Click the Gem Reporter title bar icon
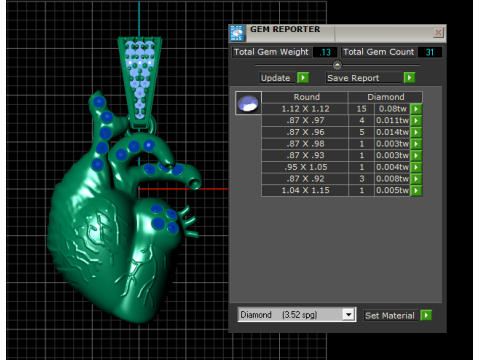The width and height of the screenshot is (480, 360). 237,33
